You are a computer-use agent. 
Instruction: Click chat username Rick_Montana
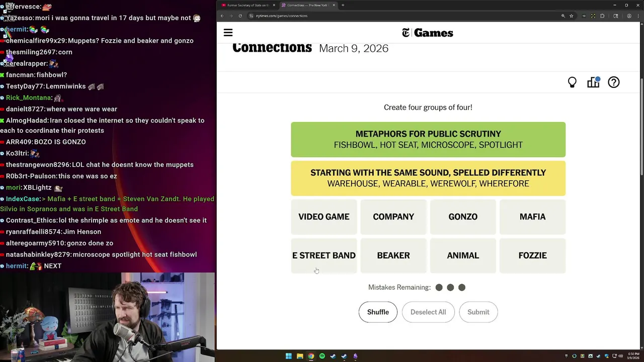click(x=28, y=98)
